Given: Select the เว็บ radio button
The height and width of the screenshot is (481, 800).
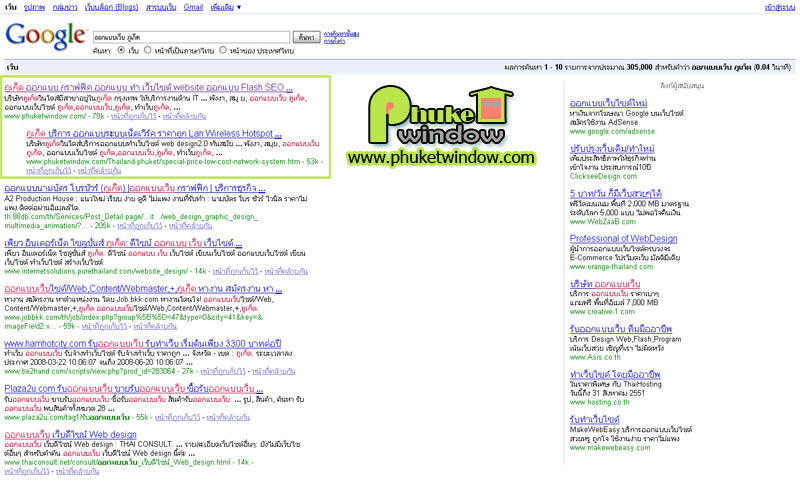Looking at the screenshot, I should 121,50.
